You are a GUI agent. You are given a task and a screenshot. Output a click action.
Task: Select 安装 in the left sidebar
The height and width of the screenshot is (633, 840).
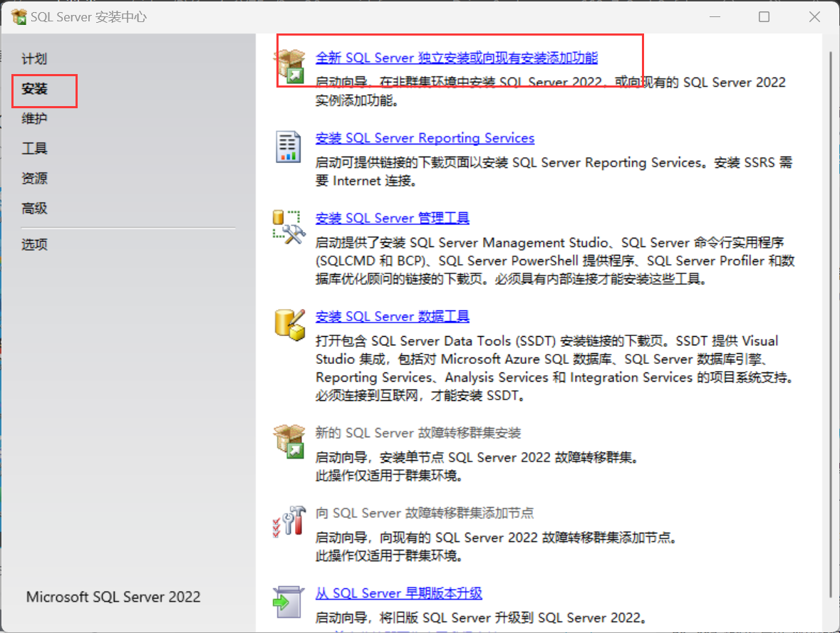coord(34,89)
